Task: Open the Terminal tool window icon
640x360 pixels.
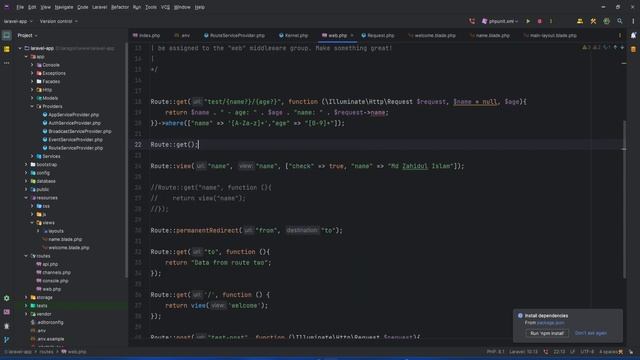Action: click(7, 312)
